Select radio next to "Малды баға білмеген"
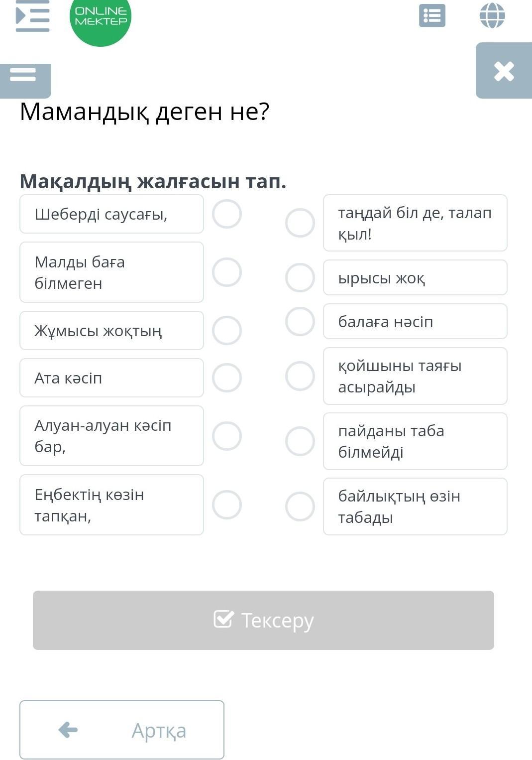This screenshot has width=532, height=760. pyautogui.click(x=227, y=272)
